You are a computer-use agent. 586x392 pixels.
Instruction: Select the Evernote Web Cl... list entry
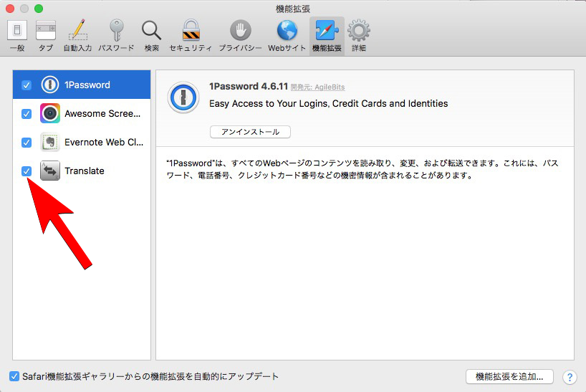tap(82, 142)
